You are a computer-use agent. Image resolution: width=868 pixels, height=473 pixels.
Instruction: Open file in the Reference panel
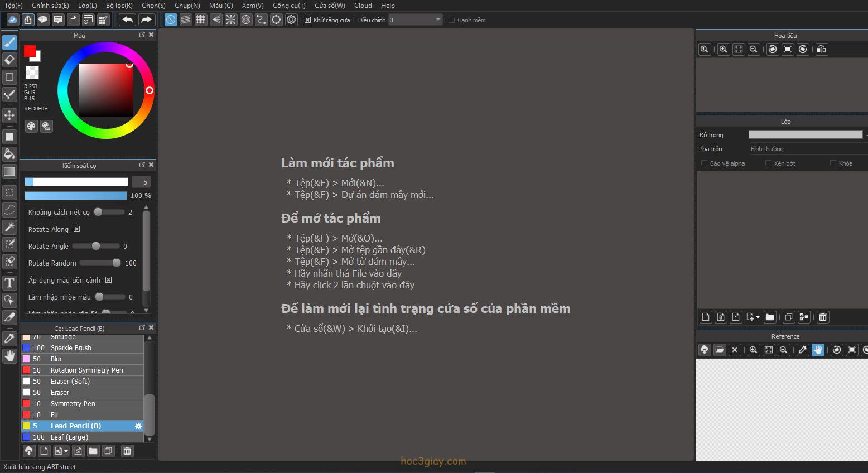tap(720, 350)
